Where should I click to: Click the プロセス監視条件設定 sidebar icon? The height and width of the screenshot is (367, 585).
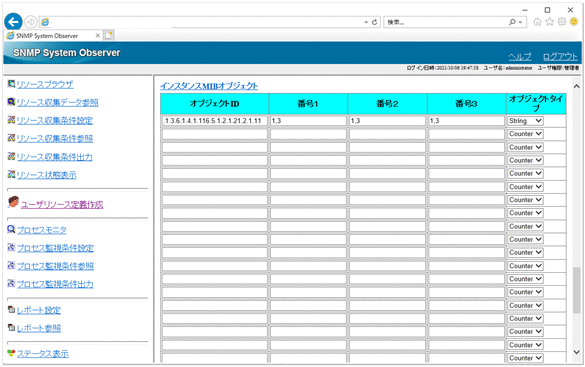(11, 248)
